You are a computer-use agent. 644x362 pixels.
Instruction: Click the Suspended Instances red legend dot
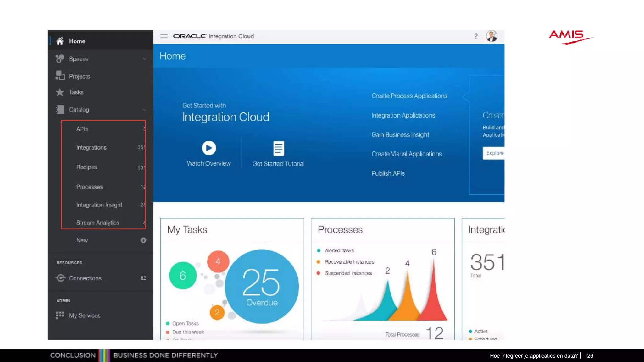(319, 273)
